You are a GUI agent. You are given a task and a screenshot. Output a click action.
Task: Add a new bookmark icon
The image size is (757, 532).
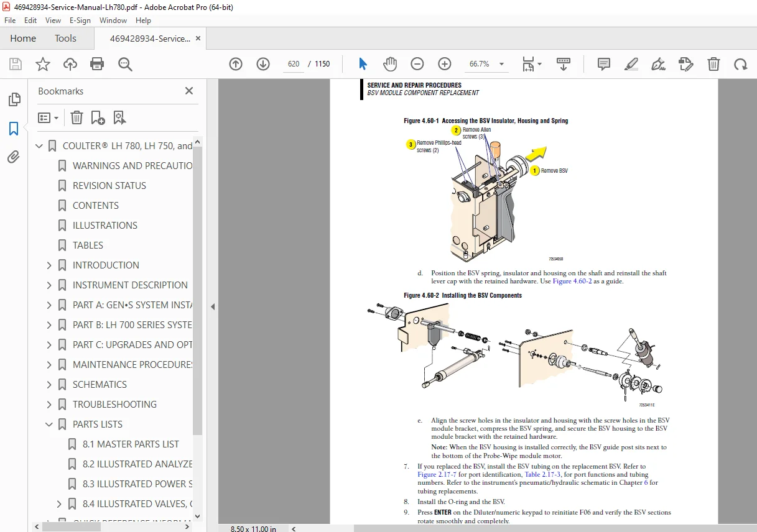click(98, 117)
